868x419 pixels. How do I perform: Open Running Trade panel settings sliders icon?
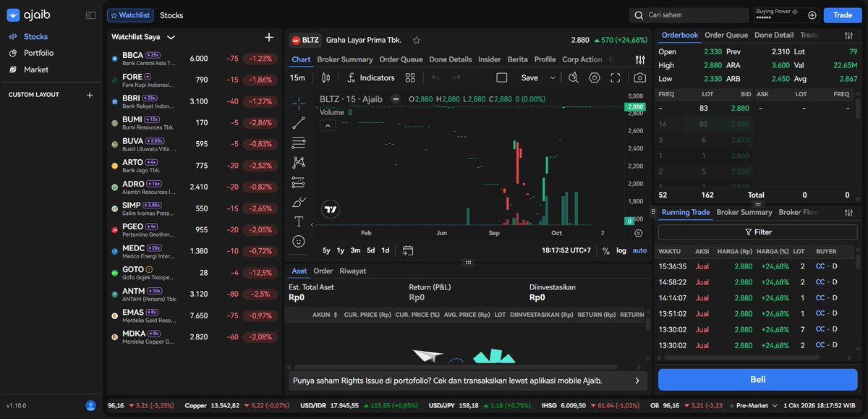849,212
